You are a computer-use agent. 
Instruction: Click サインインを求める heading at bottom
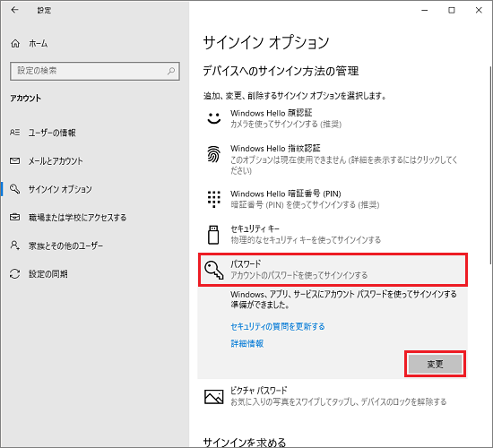coord(245,442)
